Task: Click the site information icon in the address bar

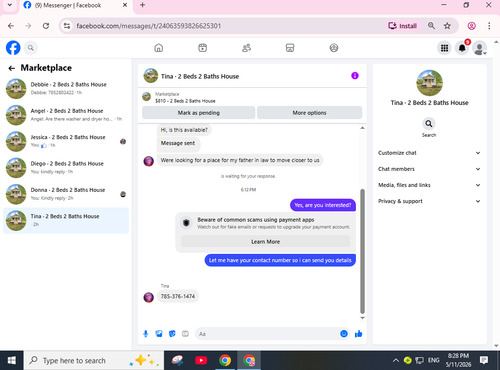Action: click(x=67, y=26)
